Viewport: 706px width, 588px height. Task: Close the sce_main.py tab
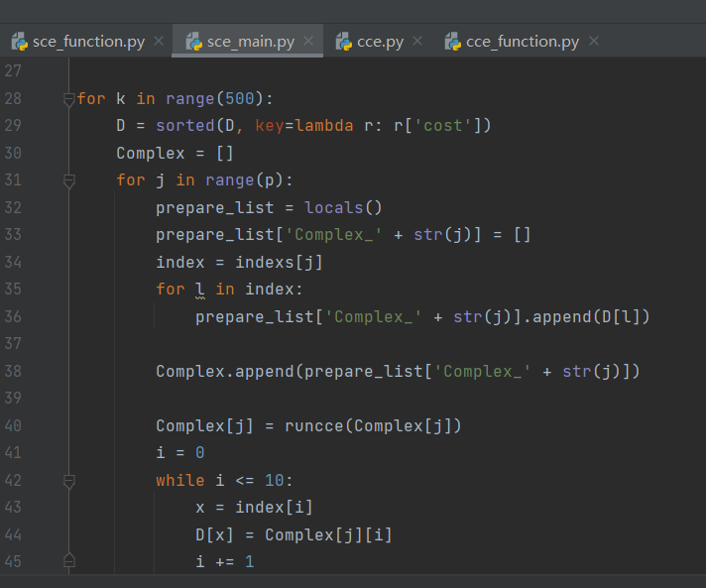(308, 41)
